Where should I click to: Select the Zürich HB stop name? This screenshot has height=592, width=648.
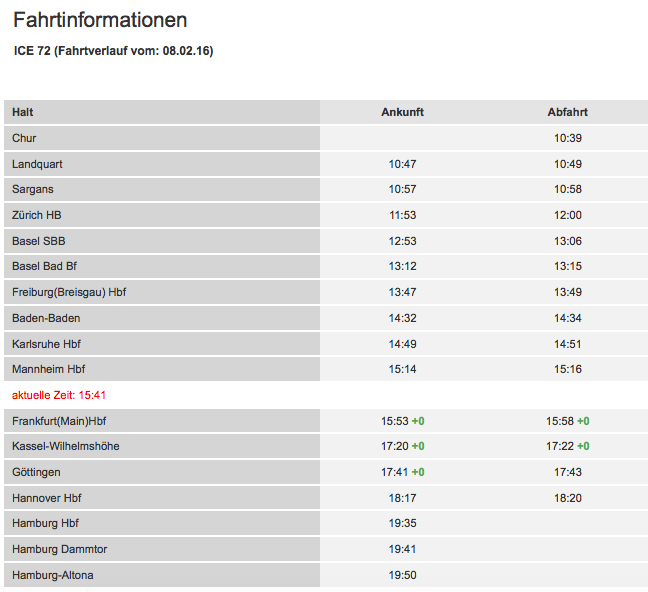coord(37,215)
